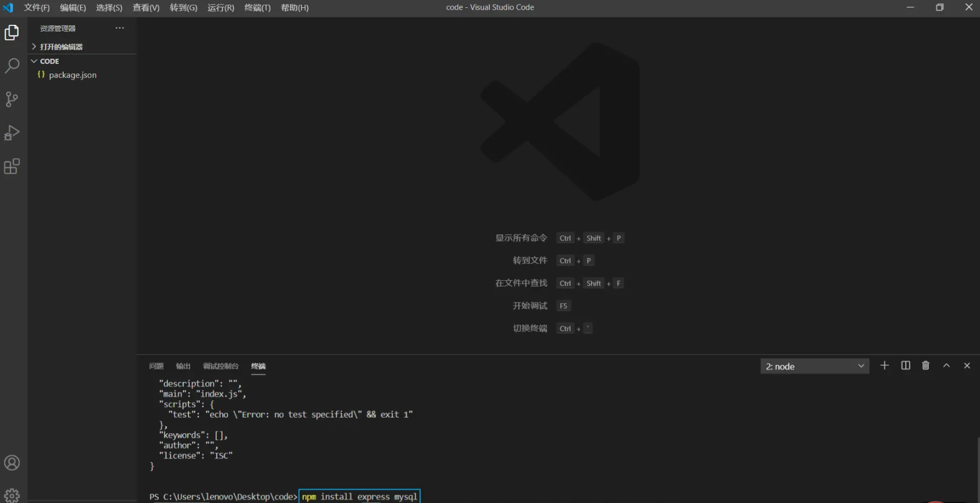Open the 2: node terminal selector dropdown
The width and height of the screenshot is (980, 503).
[815, 366]
